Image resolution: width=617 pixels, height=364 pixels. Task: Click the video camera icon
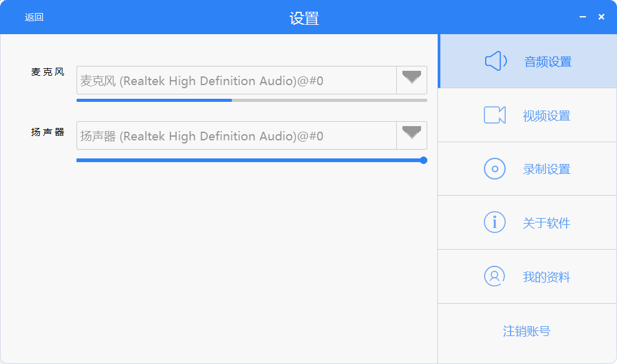[x=494, y=115]
